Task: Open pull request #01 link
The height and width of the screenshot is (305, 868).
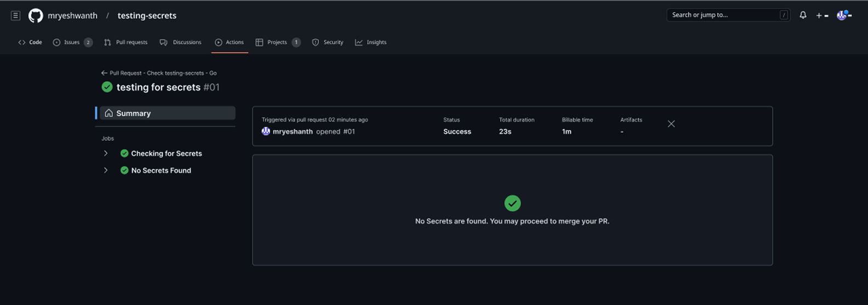Action: pos(349,132)
